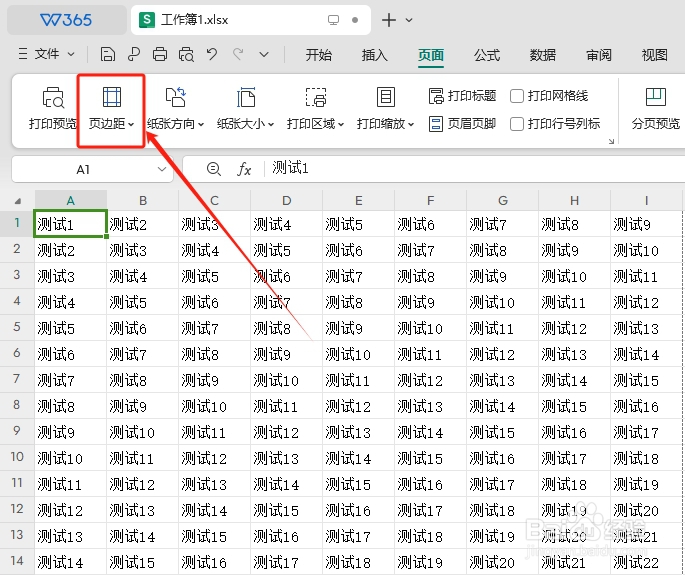The height and width of the screenshot is (575, 685).
Task: Expand the 纸张方向 dropdown arrow
Action: pyautogui.click(x=201, y=125)
